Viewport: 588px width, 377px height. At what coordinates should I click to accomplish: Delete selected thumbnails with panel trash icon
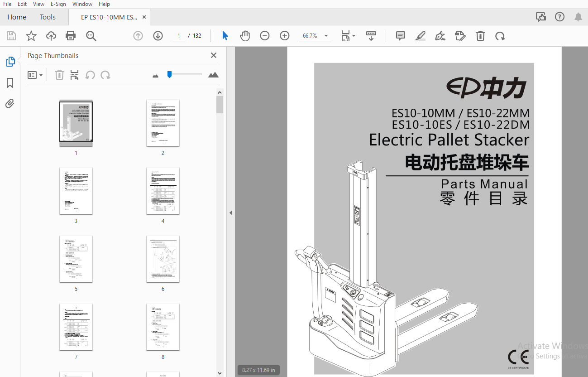point(59,75)
